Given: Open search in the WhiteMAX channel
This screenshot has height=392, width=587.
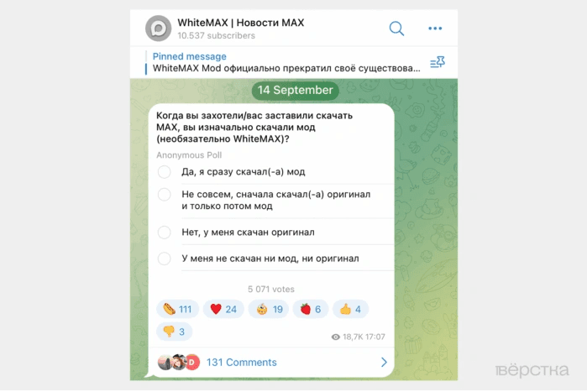Looking at the screenshot, I should [396, 29].
